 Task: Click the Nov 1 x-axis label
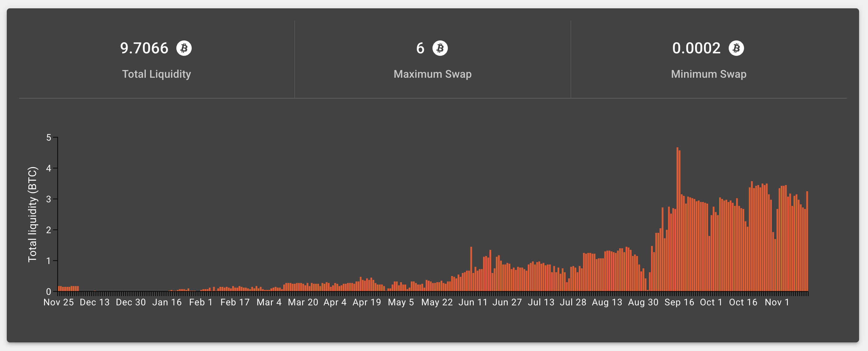[777, 302]
